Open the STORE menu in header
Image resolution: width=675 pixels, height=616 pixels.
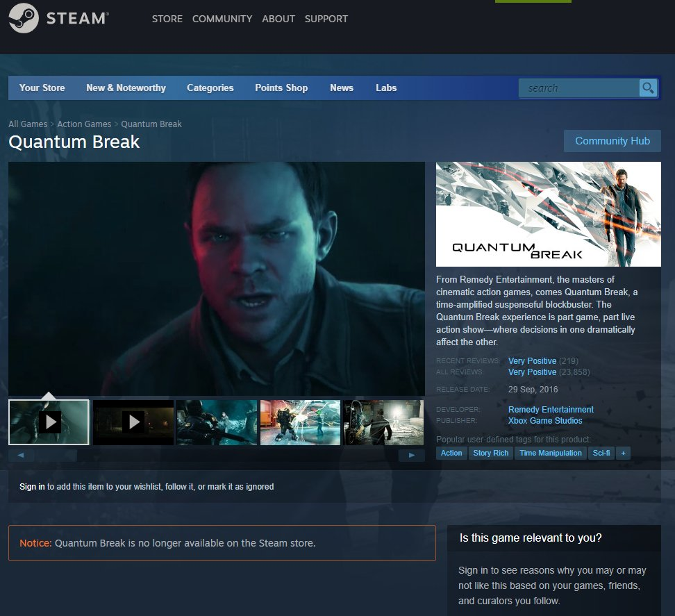point(167,19)
